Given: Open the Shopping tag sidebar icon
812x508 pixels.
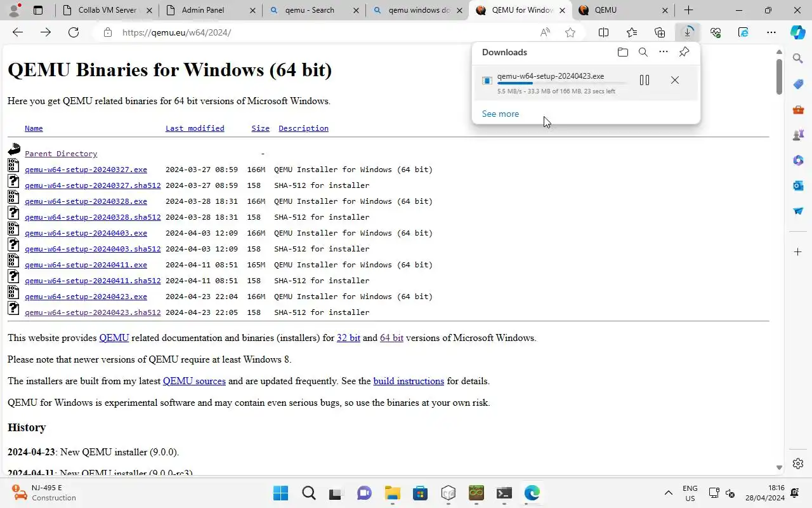Looking at the screenshot, I should coord(798,84).
